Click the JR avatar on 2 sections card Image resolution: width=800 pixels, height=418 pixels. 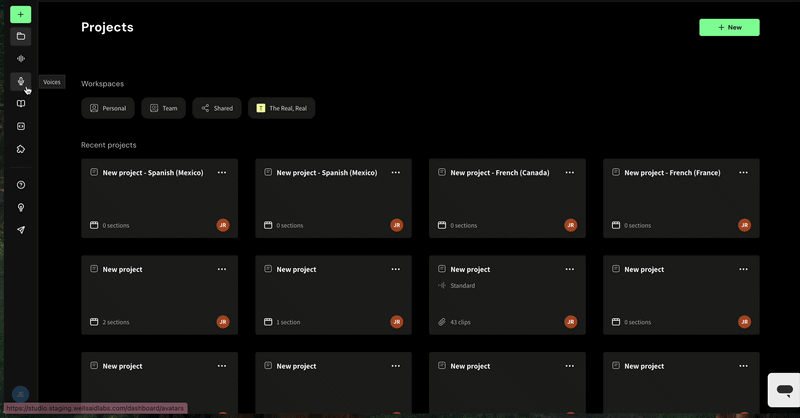[x=223, y=322]
